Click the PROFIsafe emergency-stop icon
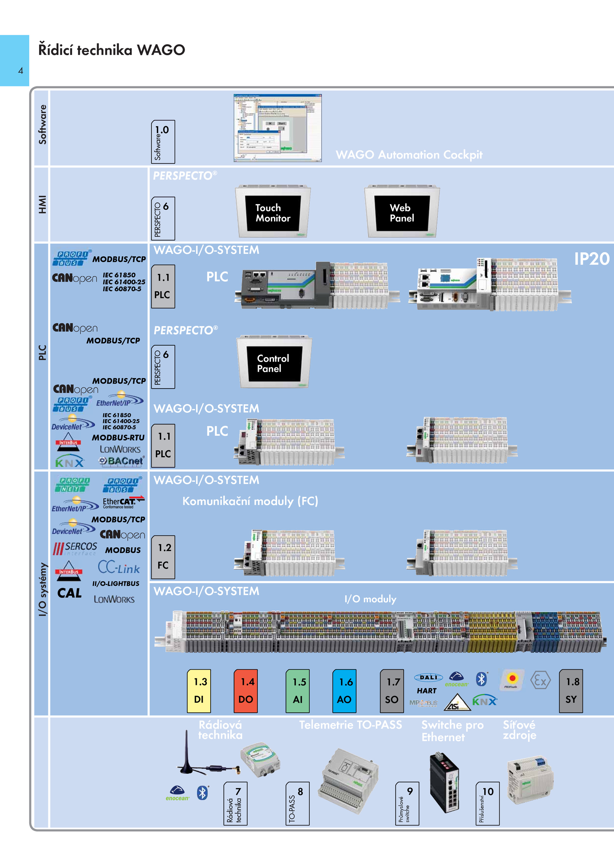This screenshot has width=614, height=868. [512, 680]
